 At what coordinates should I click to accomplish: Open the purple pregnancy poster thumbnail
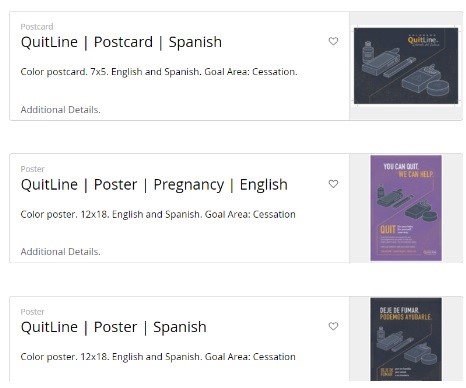406,208
